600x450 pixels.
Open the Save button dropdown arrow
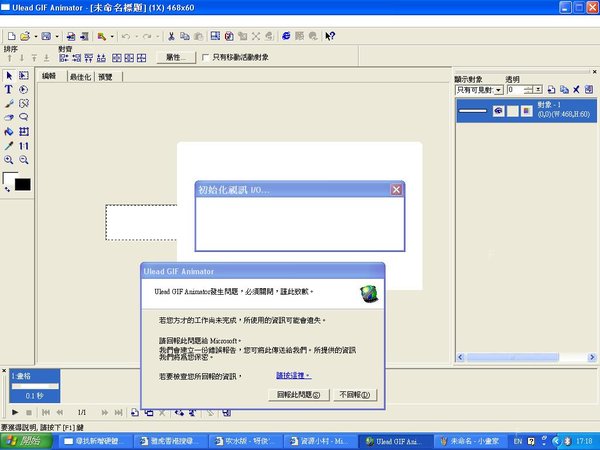point(57,36)
